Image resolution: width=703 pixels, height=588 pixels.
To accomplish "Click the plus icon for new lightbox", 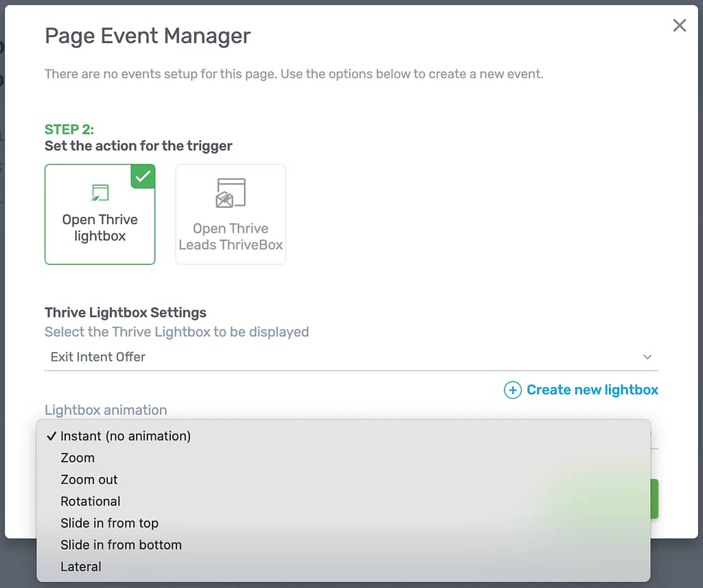I will (512, 390).
